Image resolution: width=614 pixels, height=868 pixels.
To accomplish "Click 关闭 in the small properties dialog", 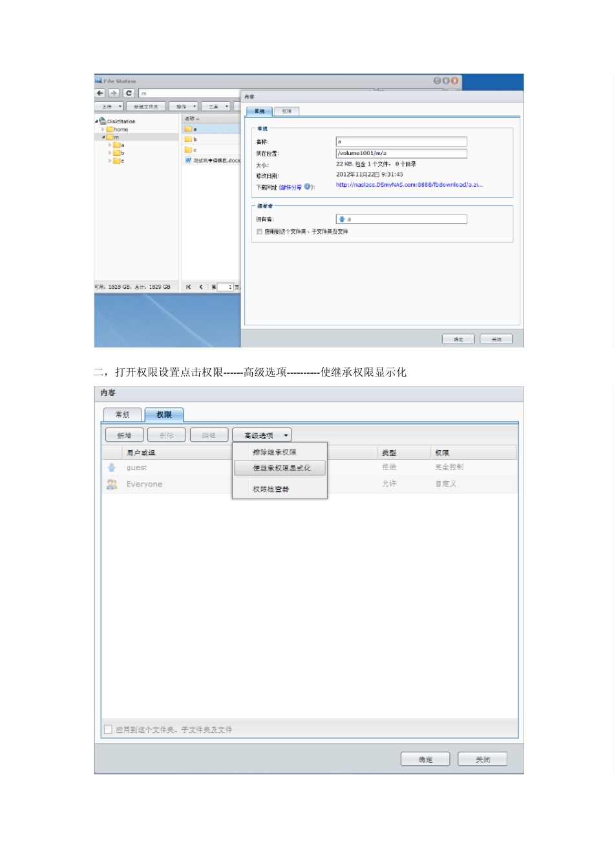I will point(496,339).
